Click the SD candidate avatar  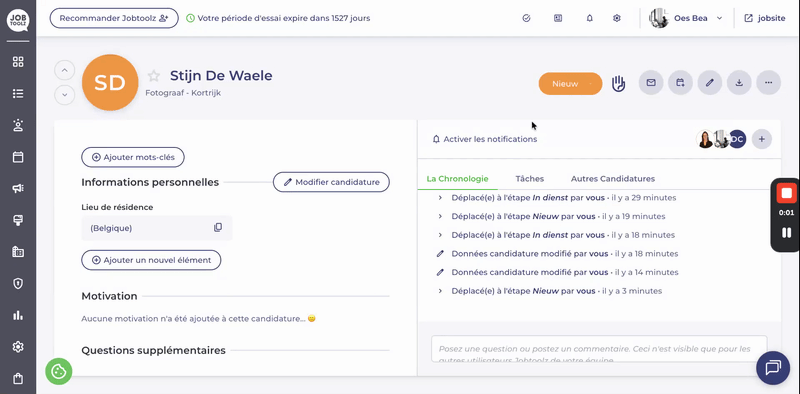pos(110,83)
